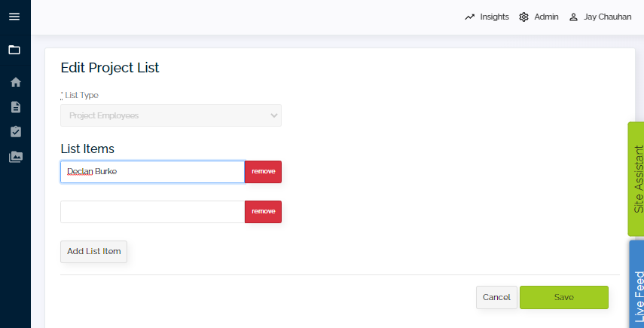The height and width of the screenshot is (328, 644).
Task: Click the green Save button
Action: tap(564, 298)
